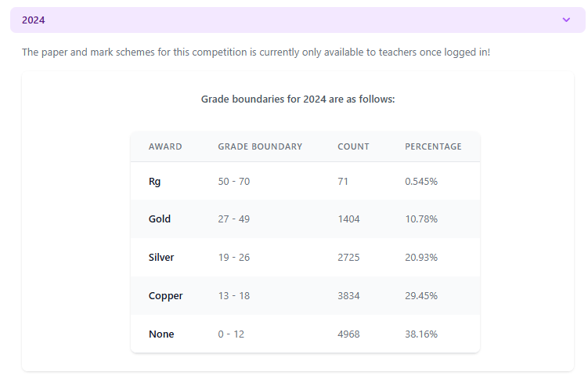Screen dimensions: 588x383
Task: Click the Rg grade boundary 50 - 70
Action: 234,181
